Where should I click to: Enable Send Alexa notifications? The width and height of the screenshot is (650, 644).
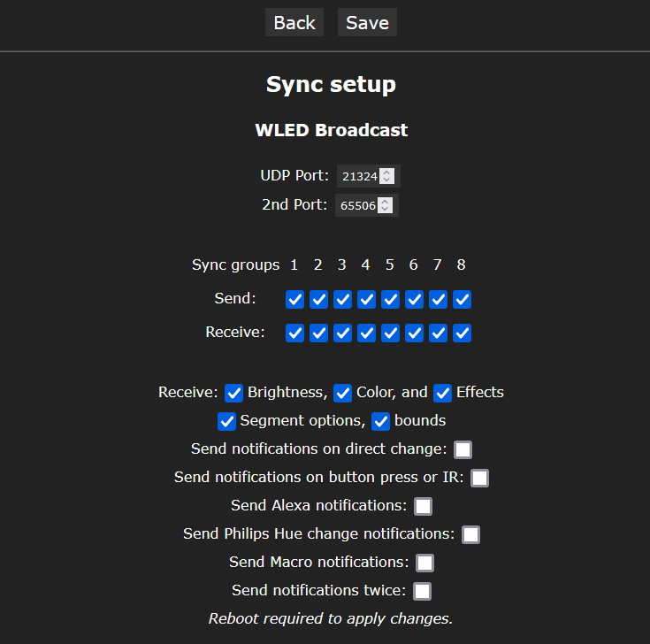[424, 506]
